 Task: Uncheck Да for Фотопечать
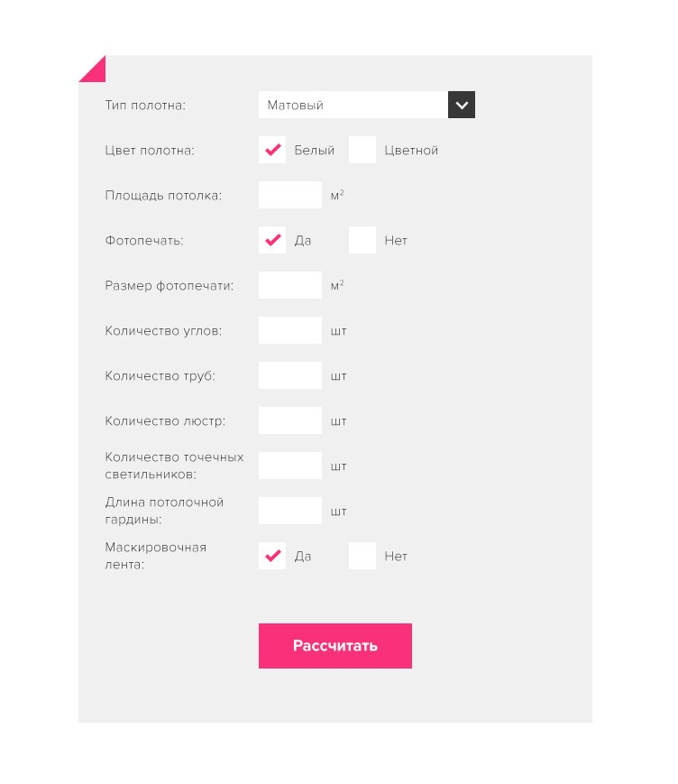coord(272,240)
